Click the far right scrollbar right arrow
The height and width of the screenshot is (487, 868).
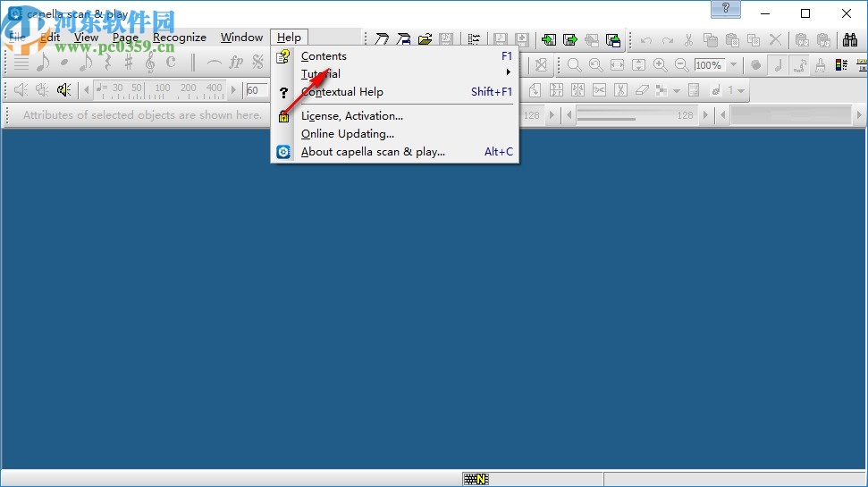tap(859, 115)
